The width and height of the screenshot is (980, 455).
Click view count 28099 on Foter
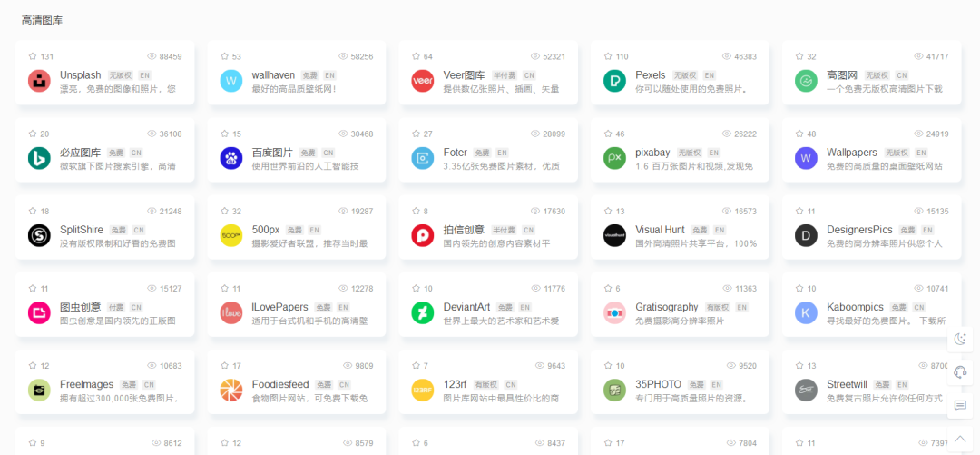(554, 134)
